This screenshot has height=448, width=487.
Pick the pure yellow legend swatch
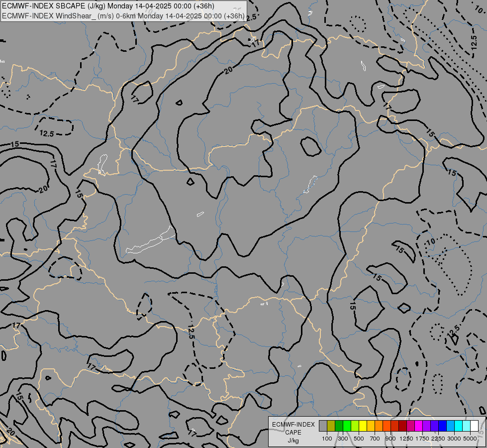click(x=363, y=426)
